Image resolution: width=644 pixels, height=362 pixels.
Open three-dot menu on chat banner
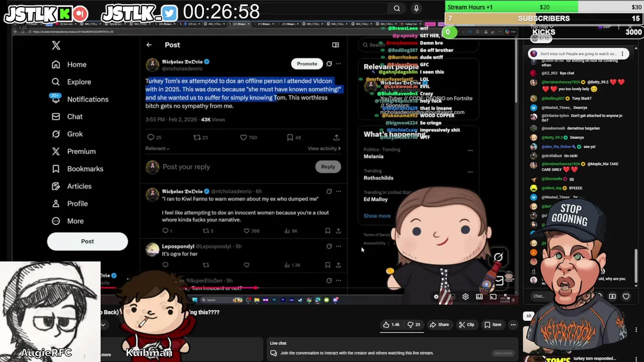[x=622, y=54]
